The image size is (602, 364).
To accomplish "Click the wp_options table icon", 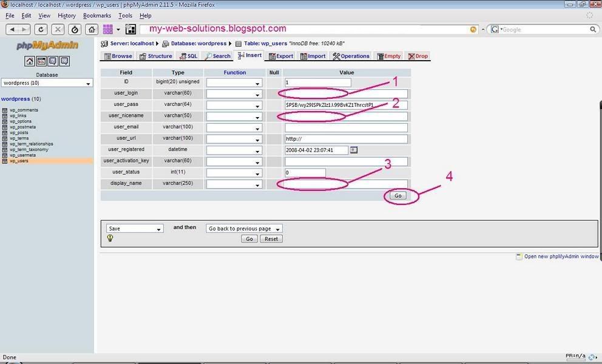I will pos(5,121).
